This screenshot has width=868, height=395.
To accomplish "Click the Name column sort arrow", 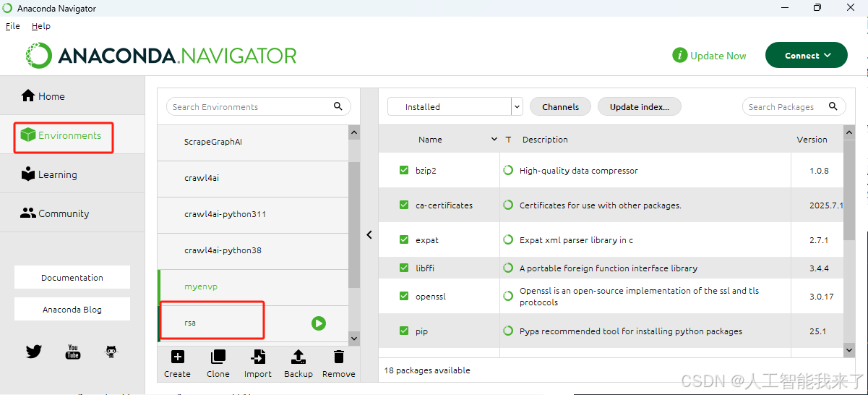I will [494, 140].
